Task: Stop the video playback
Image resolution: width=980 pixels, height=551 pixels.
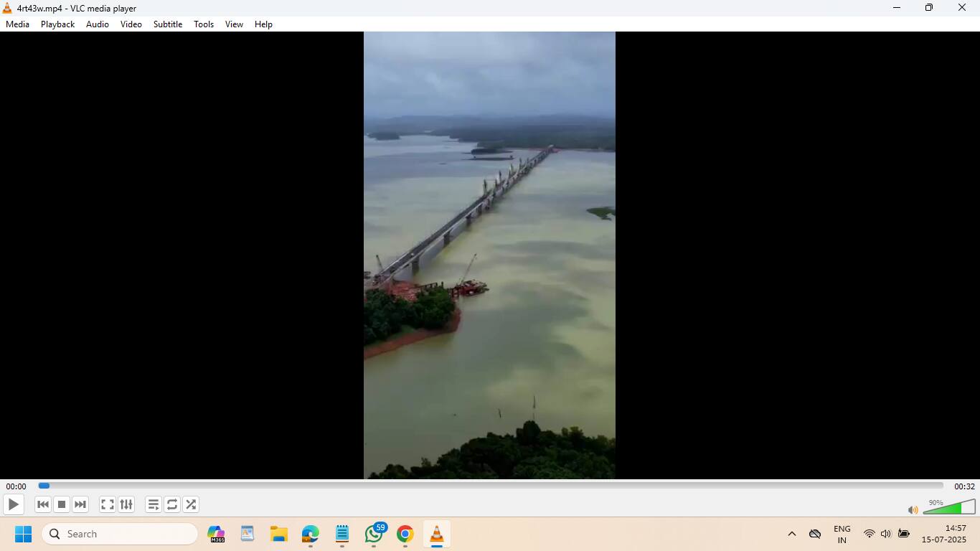Action: click(62, 504)
